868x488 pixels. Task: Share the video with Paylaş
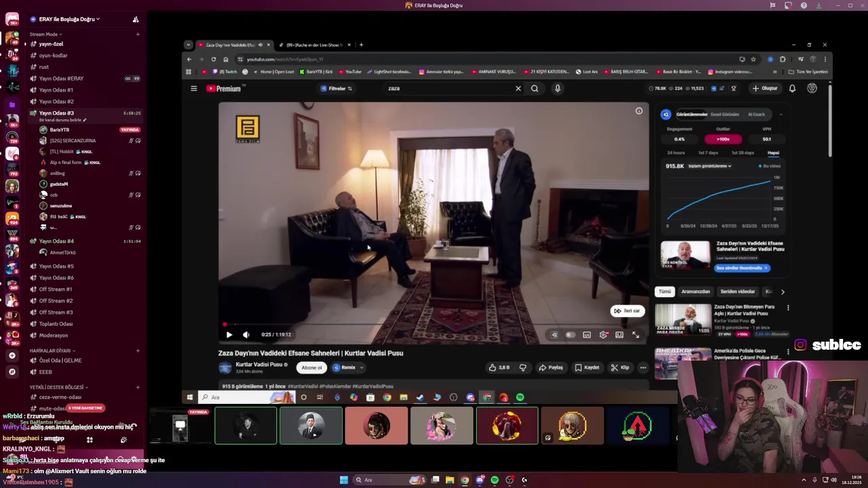click(551, 367)
